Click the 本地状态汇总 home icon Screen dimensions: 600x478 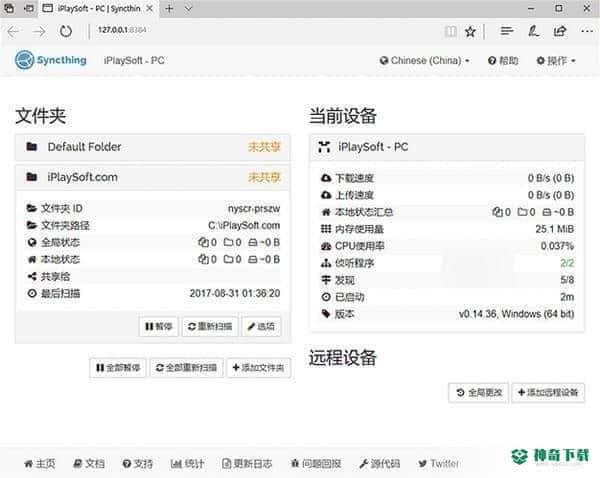tap(326, 212)
